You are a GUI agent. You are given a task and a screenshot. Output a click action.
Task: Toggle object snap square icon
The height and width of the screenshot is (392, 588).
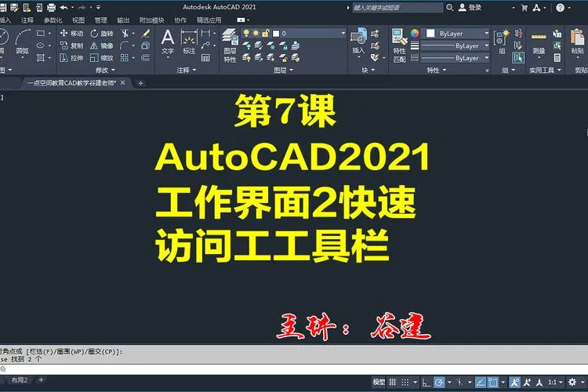click(492, 382)
